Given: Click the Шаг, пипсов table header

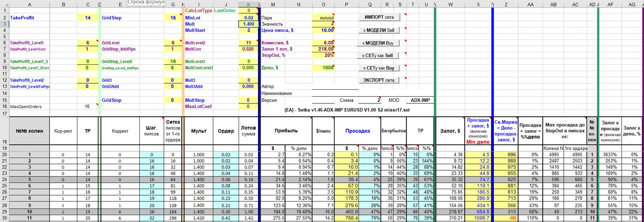Looking at the screenshot, I should tap(152, 131).
